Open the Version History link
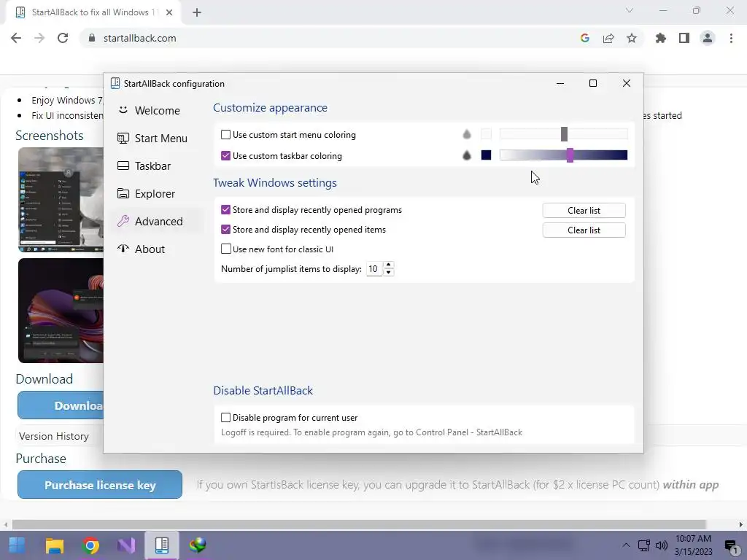The width and height of the screenshot is (747, 560). (54, 436)
